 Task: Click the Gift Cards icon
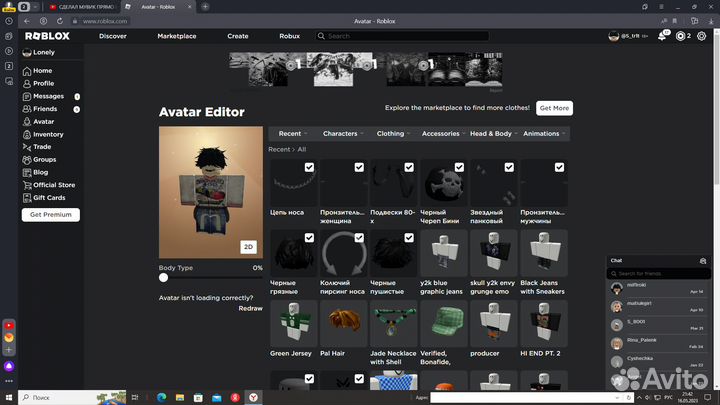(25, 198)
